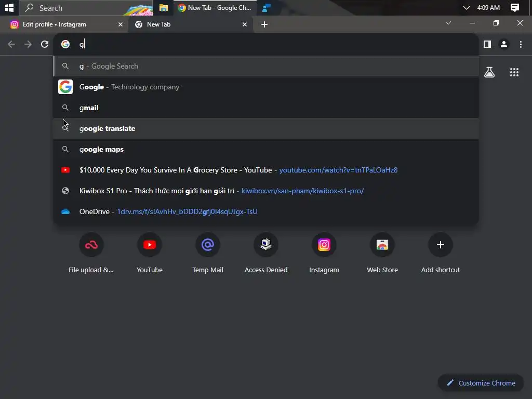Click the Add shortcut plus tile
The width and height of the screenshot is (532, 399).
441,254
